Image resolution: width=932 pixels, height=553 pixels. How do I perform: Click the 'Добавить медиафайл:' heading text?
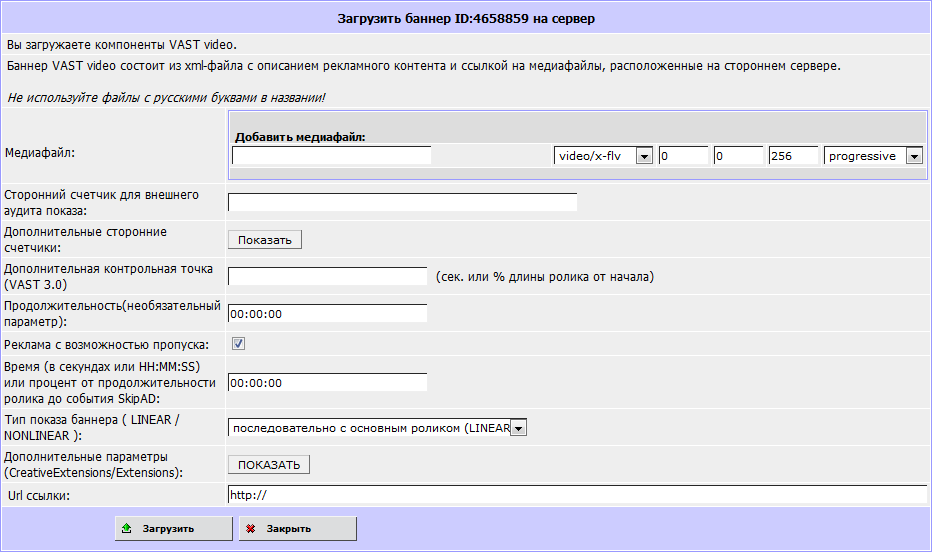coord(300,137)
